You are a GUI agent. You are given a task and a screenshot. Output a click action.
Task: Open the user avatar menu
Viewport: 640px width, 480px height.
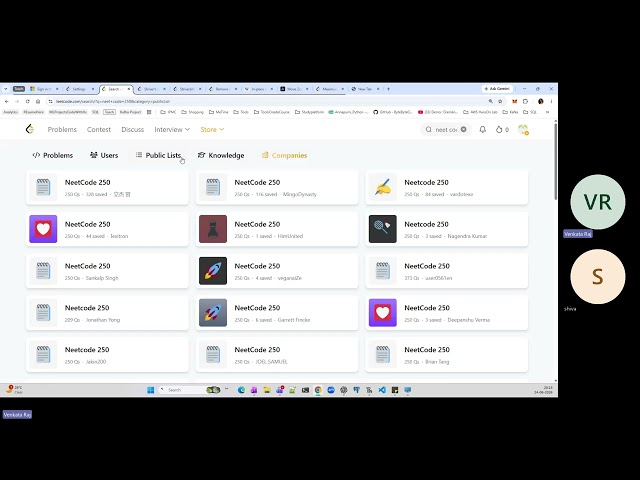coord(523,130)
